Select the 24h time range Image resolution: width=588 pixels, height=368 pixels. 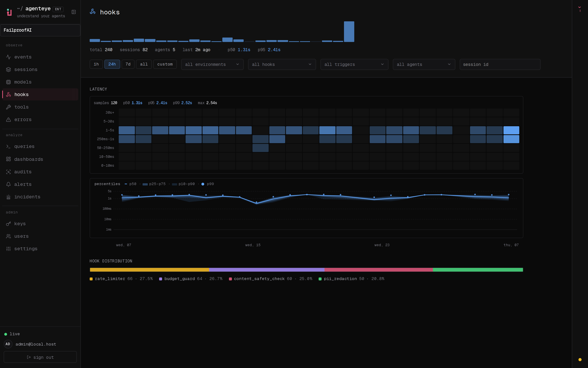coord(112,64)
